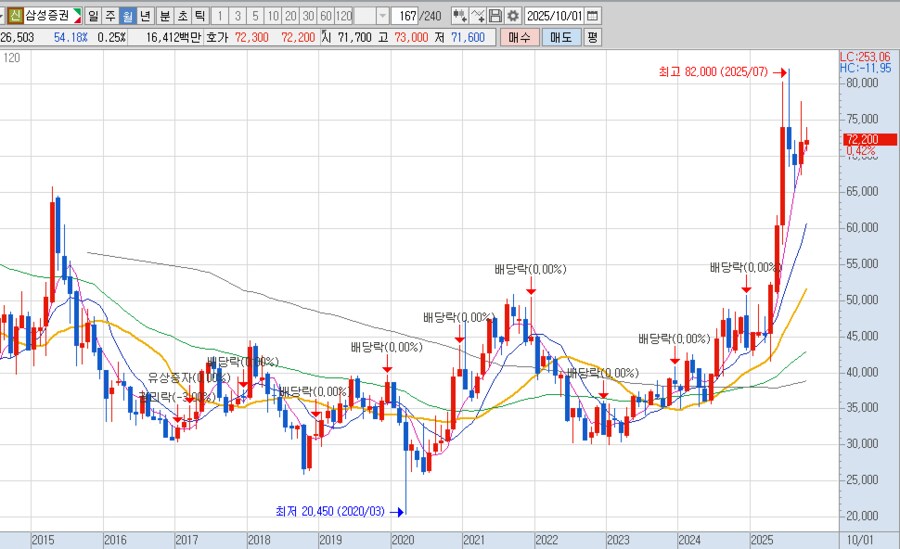Select the 틱 (tick) chart tab
900x549 pixels.
199,16
